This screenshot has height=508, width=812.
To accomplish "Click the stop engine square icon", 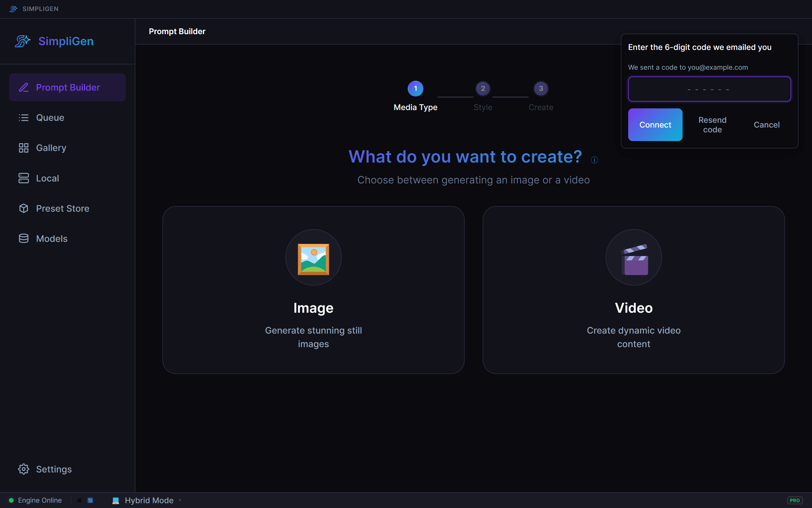I will tap(80, 500).
